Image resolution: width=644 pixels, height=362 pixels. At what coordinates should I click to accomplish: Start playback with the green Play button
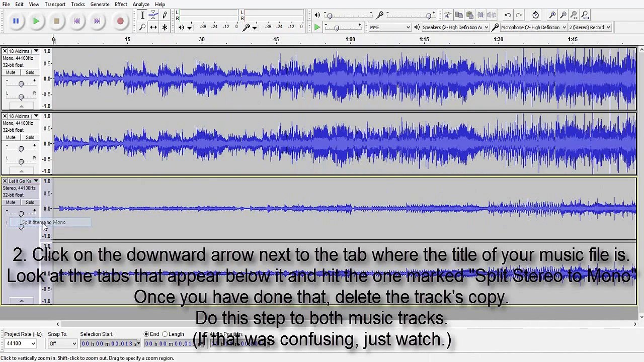(x=36, y=21)
